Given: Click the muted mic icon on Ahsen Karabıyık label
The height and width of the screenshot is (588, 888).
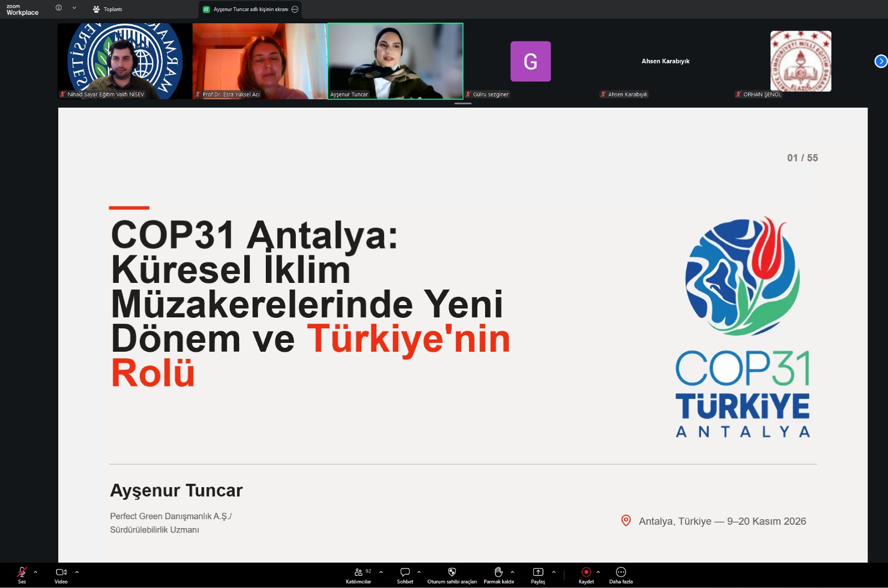Looking at the screenshot, I should [603, 94].
